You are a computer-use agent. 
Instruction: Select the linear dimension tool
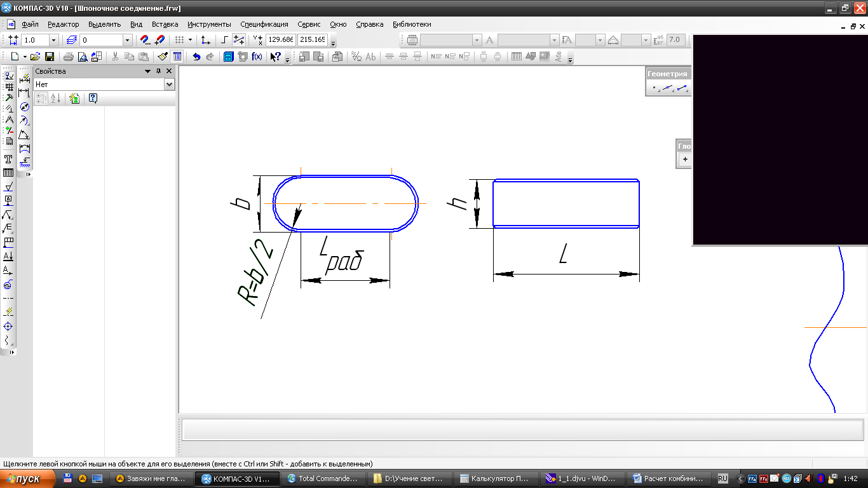[25, 93]
